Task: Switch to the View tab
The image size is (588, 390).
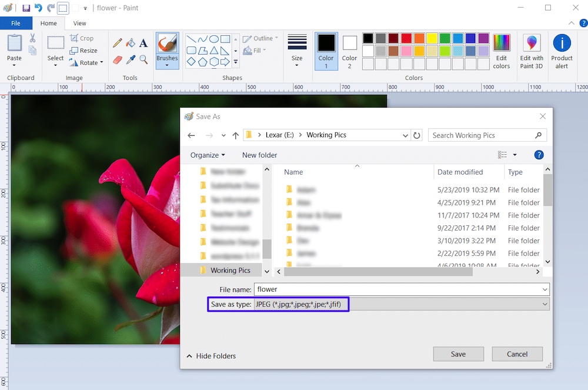Action: pos(79,24)
